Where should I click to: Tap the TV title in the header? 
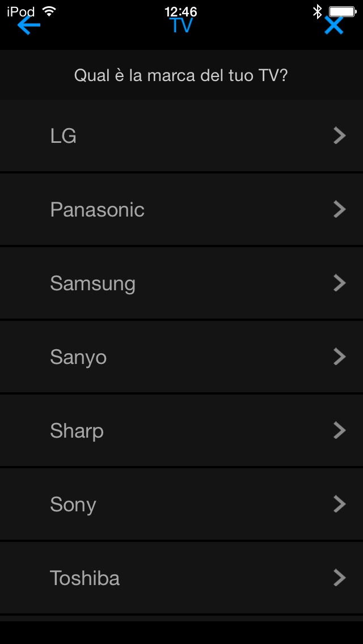pos(181,26)
